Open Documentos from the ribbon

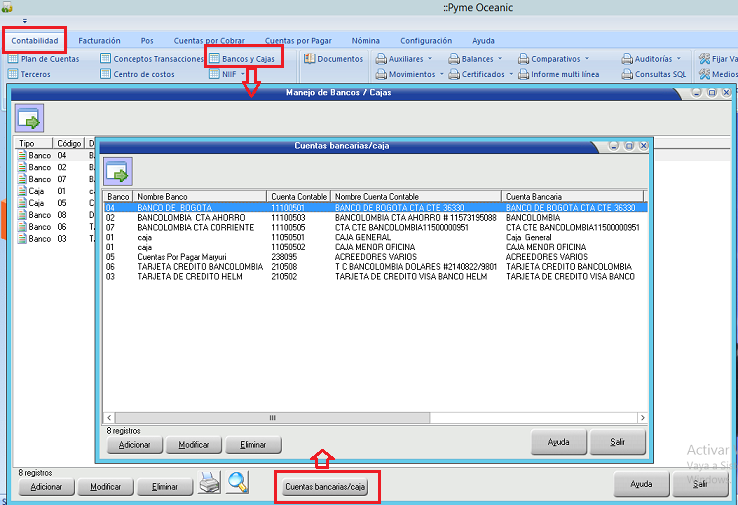point(334,59)
